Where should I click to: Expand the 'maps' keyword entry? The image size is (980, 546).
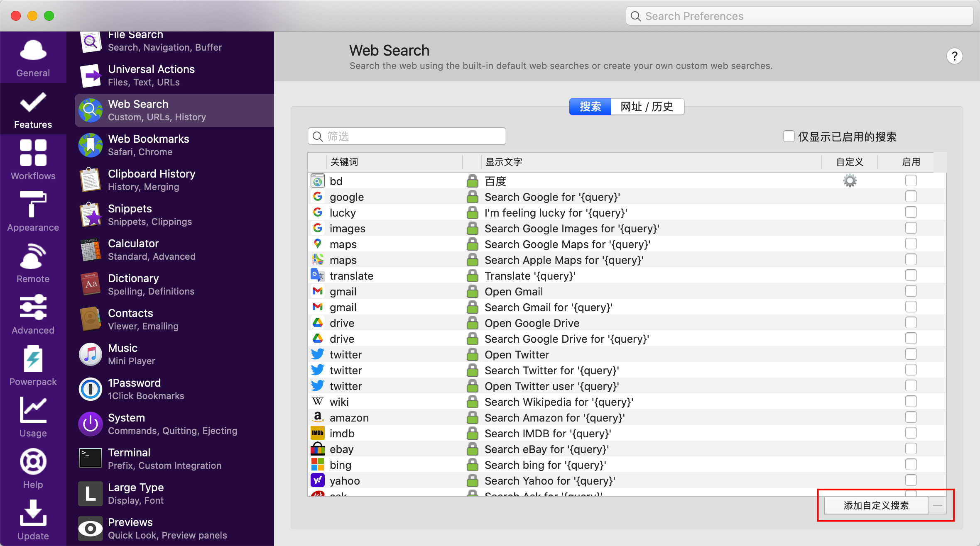pos(344,244)
